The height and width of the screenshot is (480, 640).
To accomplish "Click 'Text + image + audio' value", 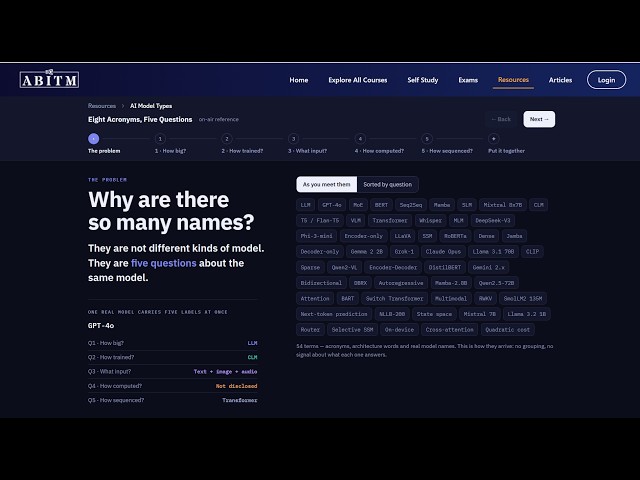I will [x=225, y=372].
